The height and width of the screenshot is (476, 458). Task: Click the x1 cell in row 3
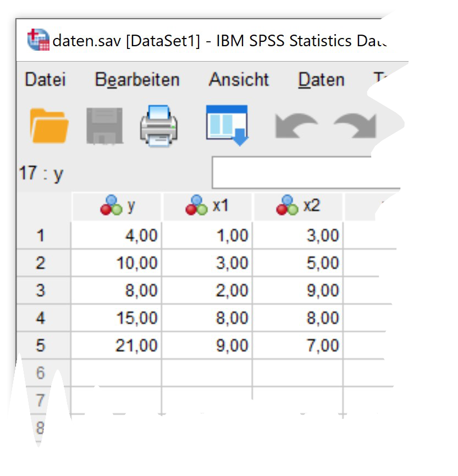point(207,291)
